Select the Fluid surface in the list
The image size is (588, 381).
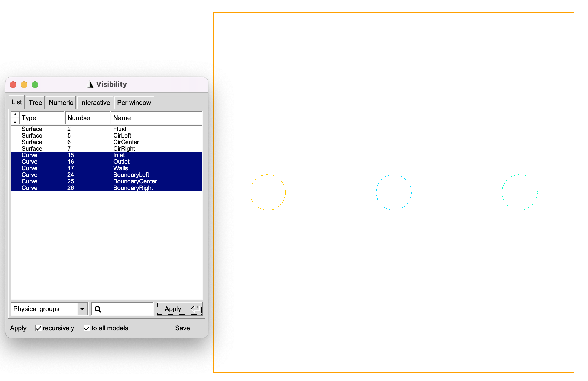coord(82,129)
